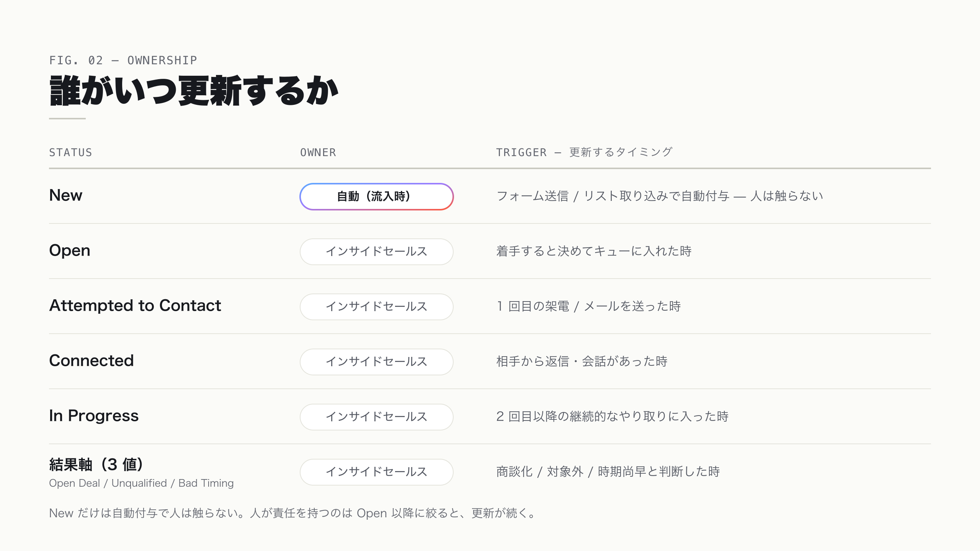Click the text 1 回目の架電 / メールを送った時
The height and width of the screenshot is (551, 980).
click(x=588, y=306)
